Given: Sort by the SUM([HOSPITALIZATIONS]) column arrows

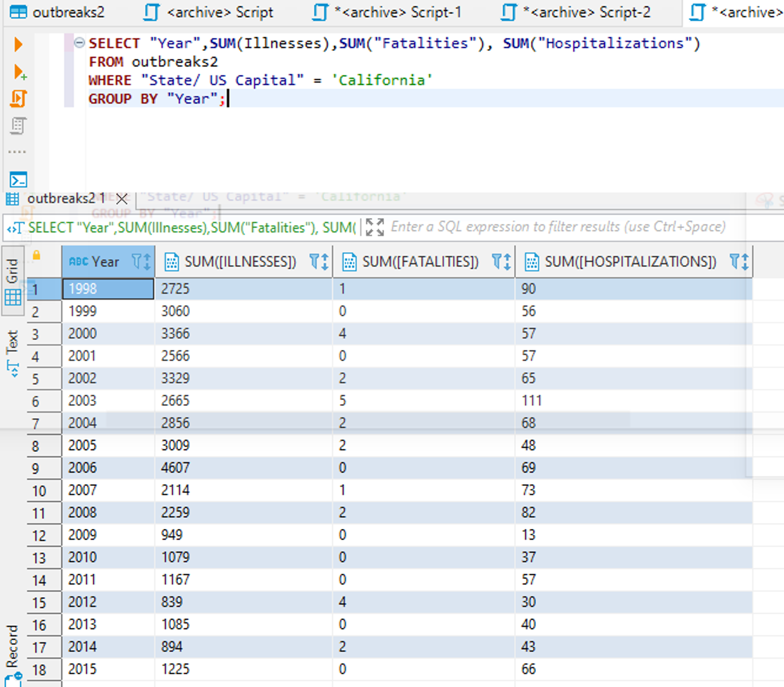Looking at the screenshot, I should (745, 261).
